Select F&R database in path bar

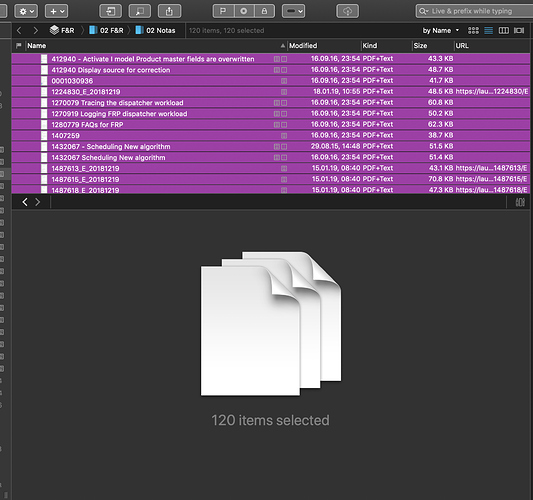pyautogui.click(x=62, y=31)
